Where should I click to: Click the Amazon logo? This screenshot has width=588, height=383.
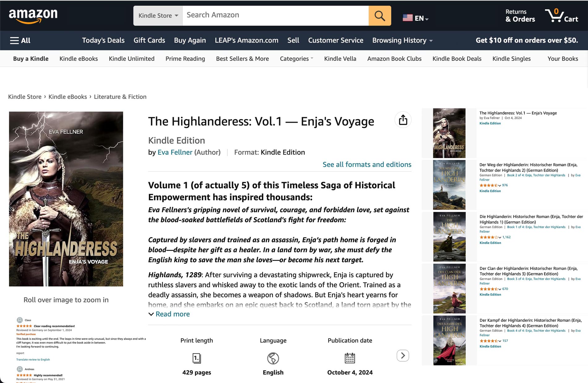(x=33, y=16)
